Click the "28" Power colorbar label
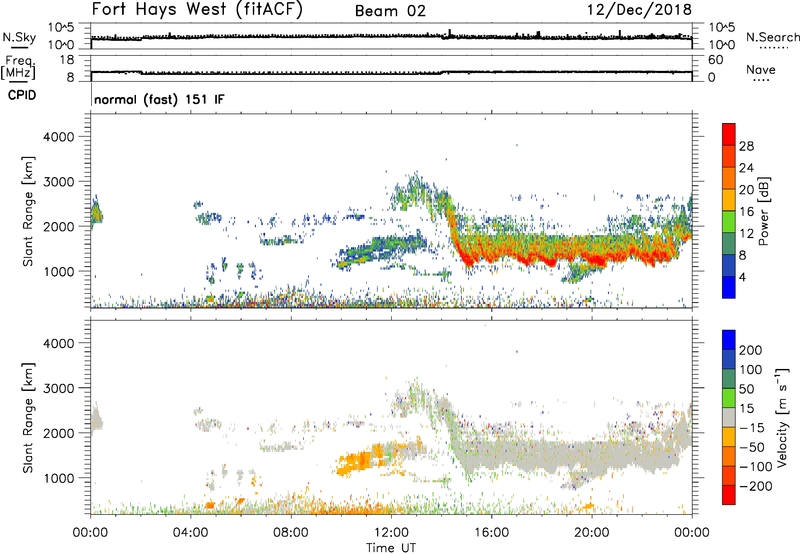Screen dimensions: 800x554 pos(746,146)
